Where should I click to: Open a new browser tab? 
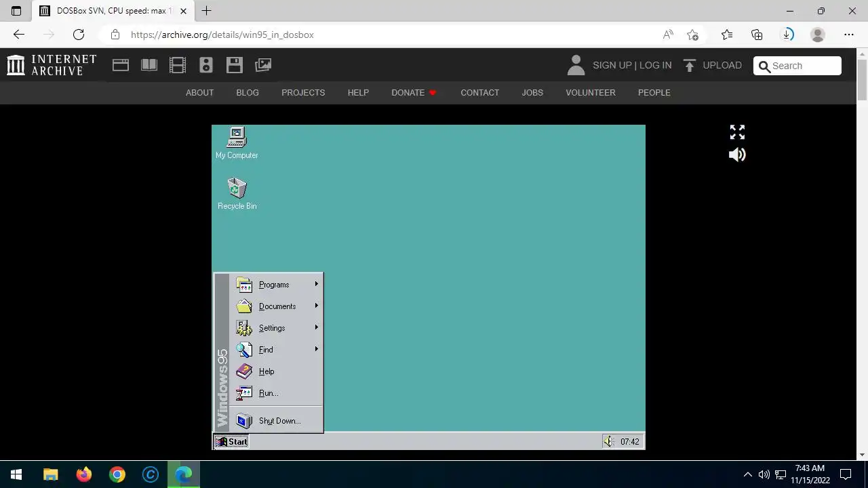point(206,11)
